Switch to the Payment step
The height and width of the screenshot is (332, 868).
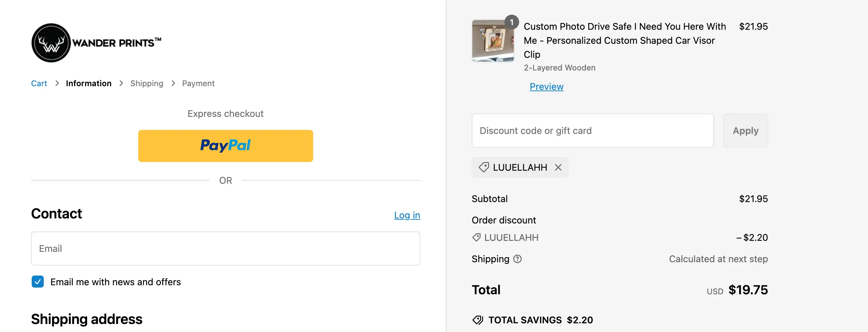198,83
